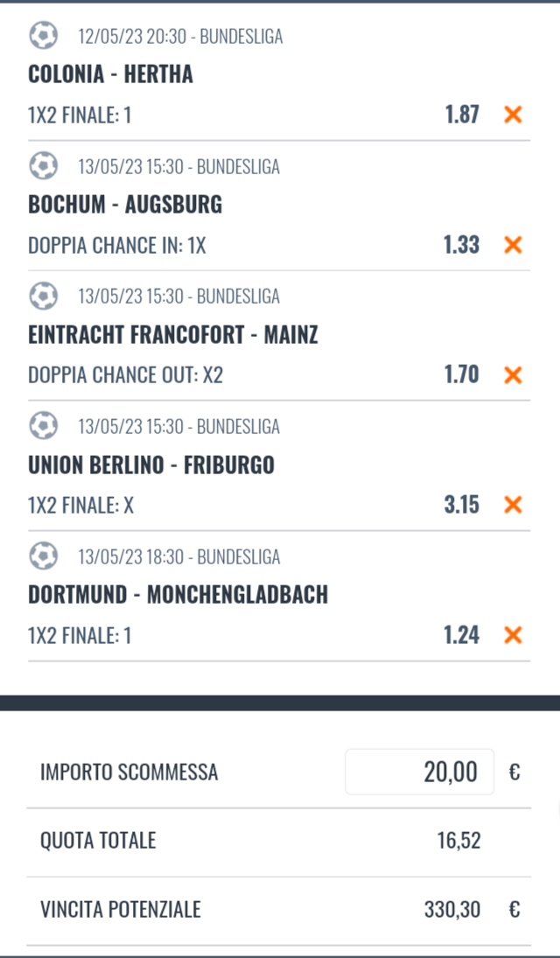Delete the Dortmund - Monchengladbach bet
This screenshot has height=958, width=560.
(513, 635)
